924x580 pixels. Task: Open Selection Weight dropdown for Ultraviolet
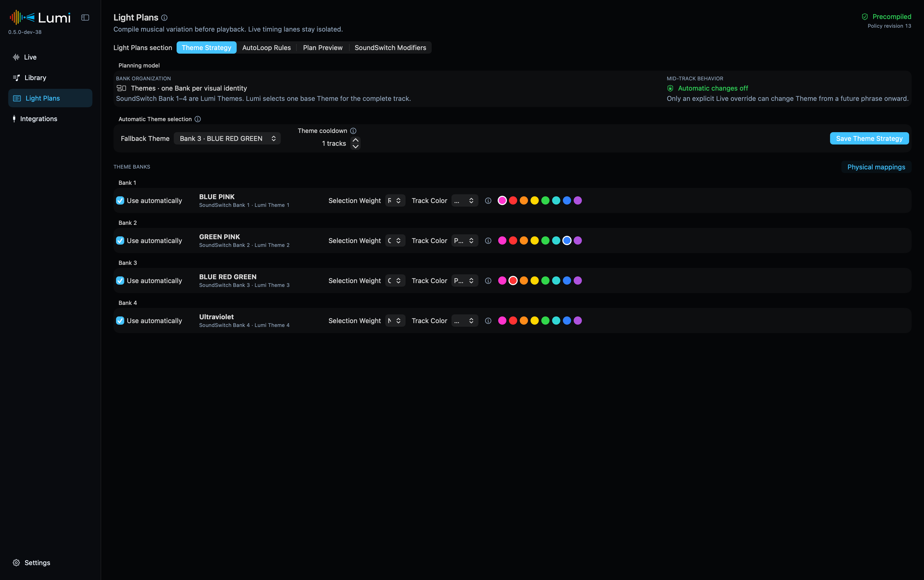click(x=395, y=321)
